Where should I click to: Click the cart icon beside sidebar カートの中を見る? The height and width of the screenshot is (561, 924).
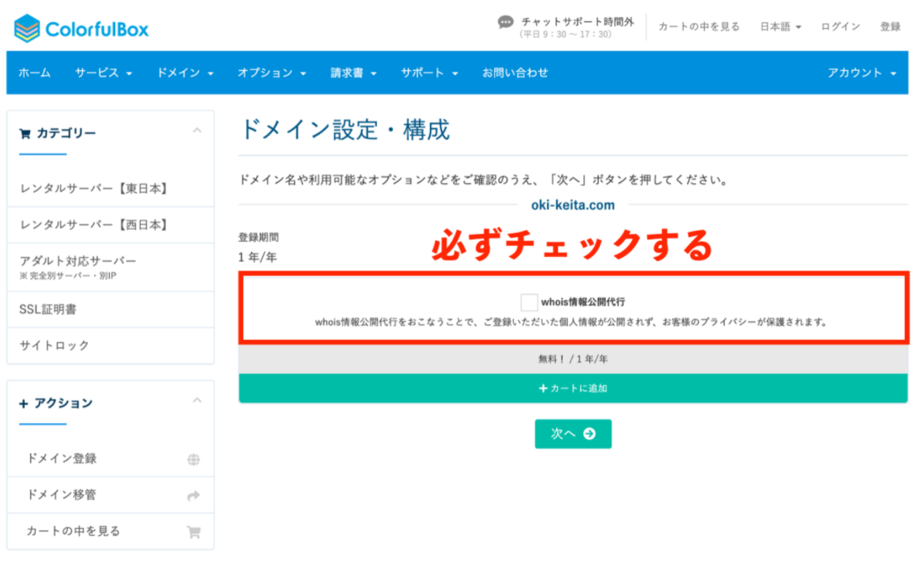[x=194, y=531]
